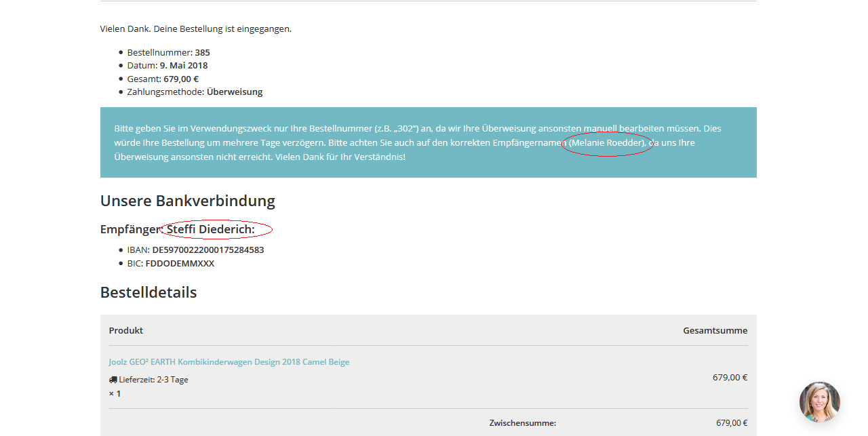Open the chat avatar widget

(x=819, y=402)
